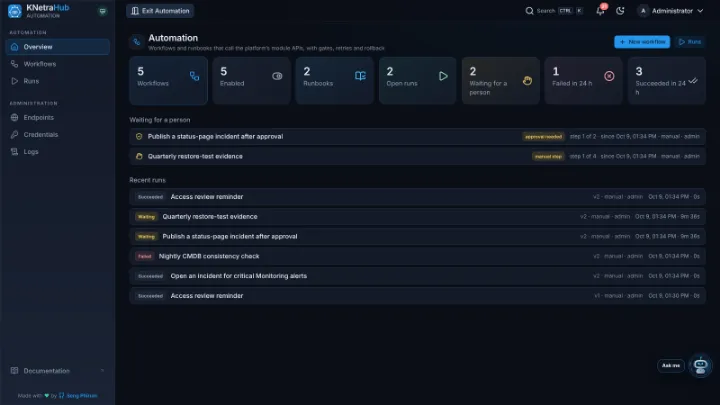Click the hand icon on Waiting card

tap(527, 81)
